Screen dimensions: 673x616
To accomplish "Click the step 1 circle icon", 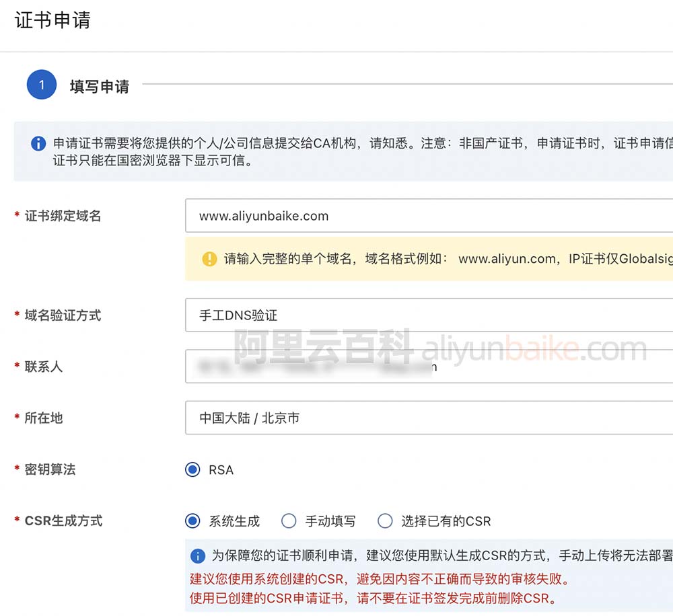I will [x=41, y=85].
